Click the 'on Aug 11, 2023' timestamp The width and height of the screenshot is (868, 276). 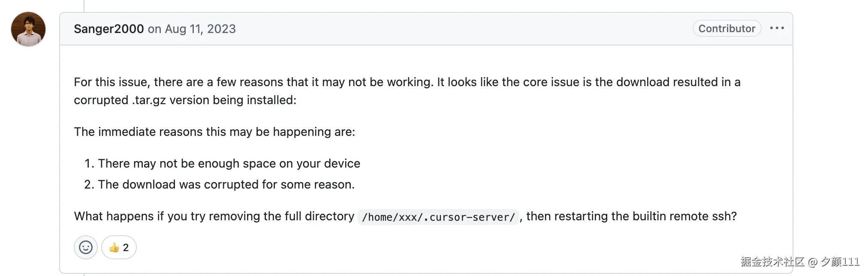click(x=192, y=29)
